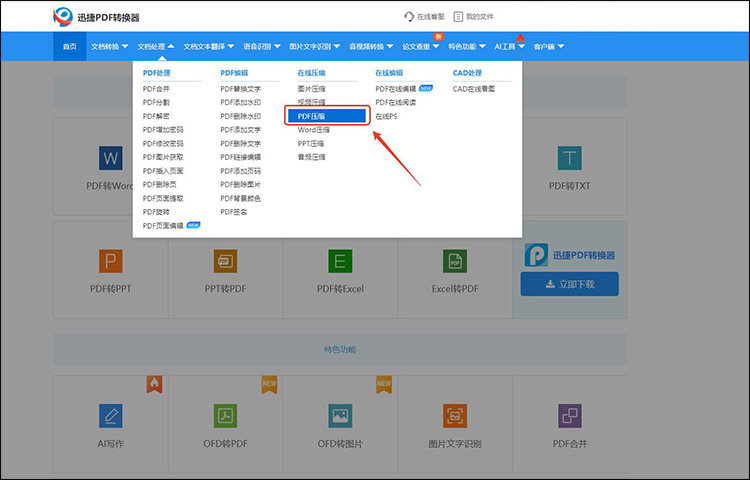Expand the 客户端 dropdown
Viewport: 750px width, 480px height.
tap(549, 46)
